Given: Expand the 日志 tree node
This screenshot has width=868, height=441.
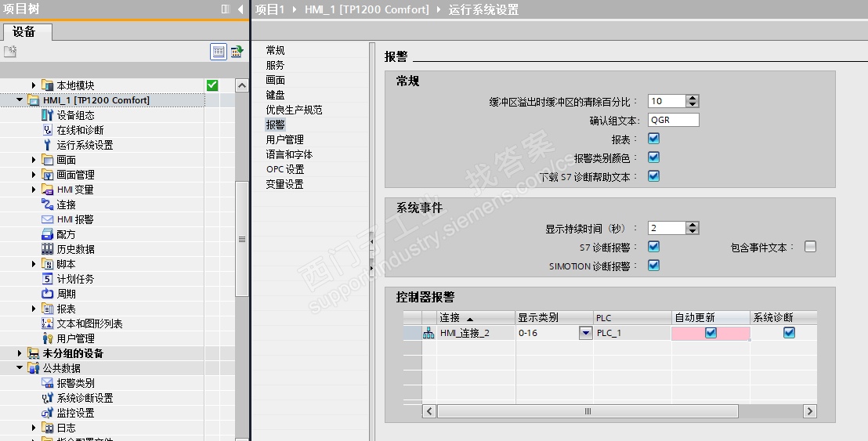Looking at the screenshot, I should (34, 428).
